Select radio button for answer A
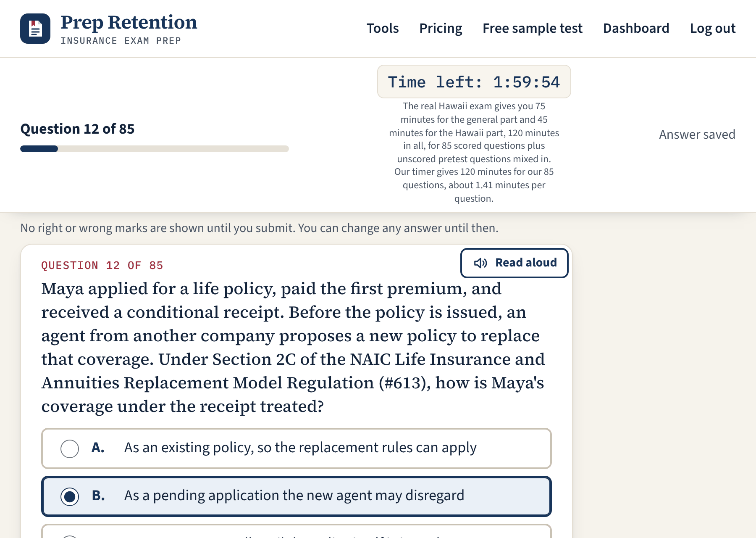 [x=70, y=448]
